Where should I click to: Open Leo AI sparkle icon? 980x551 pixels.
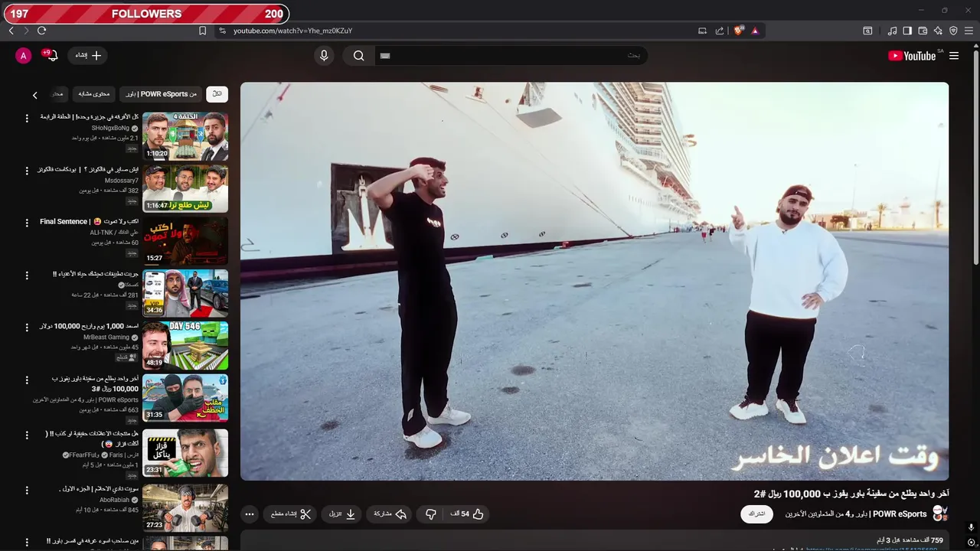[x=938, y=31]
